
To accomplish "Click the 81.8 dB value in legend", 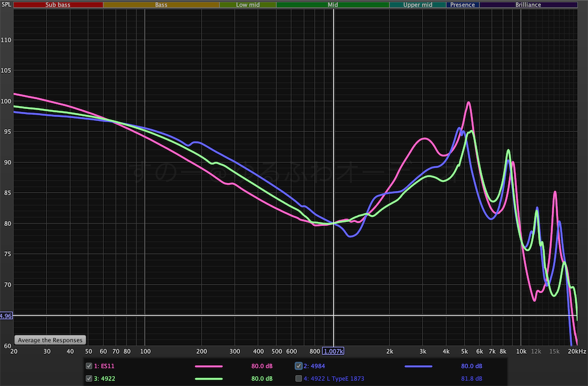I will (x=471, y=379).
